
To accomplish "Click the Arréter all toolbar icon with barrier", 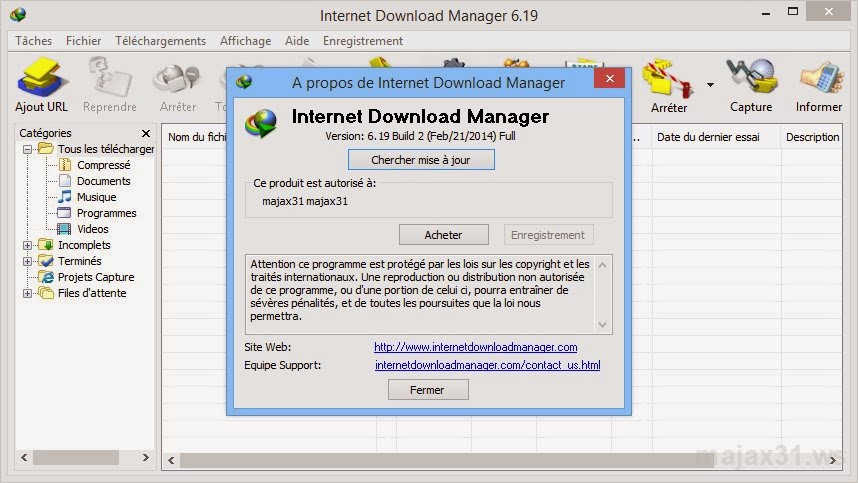I will coord(669,79).
